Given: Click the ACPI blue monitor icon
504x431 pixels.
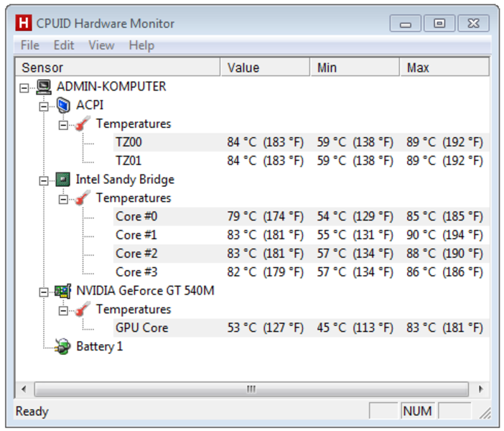Looking at the screenshot, I should (63, 105).
